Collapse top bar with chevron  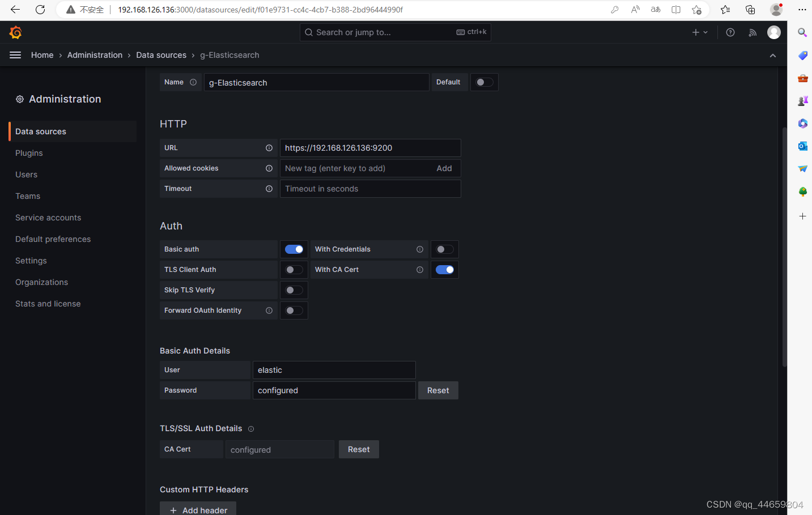click(773, 56)
